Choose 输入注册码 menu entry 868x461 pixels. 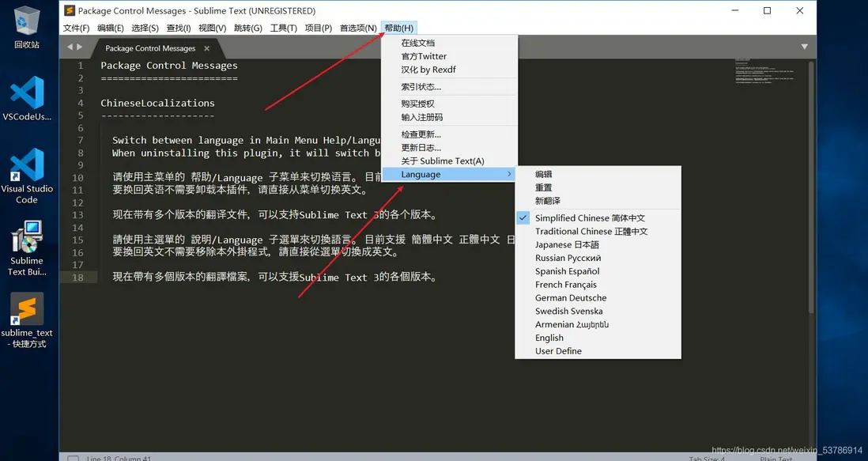(450, 117)
